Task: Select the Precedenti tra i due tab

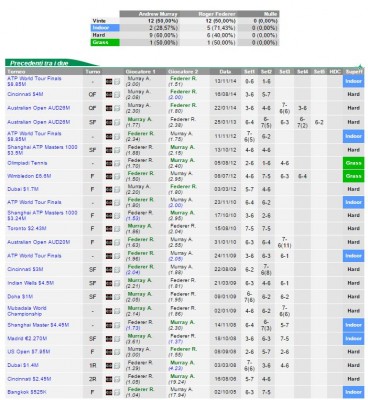Action: [52, 63]
